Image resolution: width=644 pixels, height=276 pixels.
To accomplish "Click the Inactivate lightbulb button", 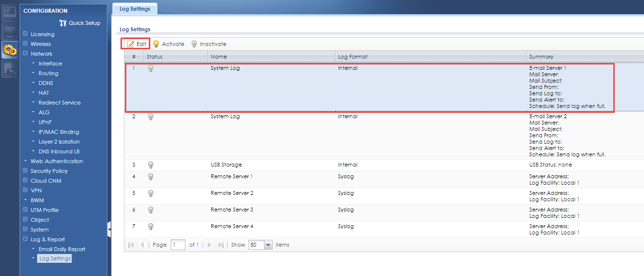I will point(208,44).
